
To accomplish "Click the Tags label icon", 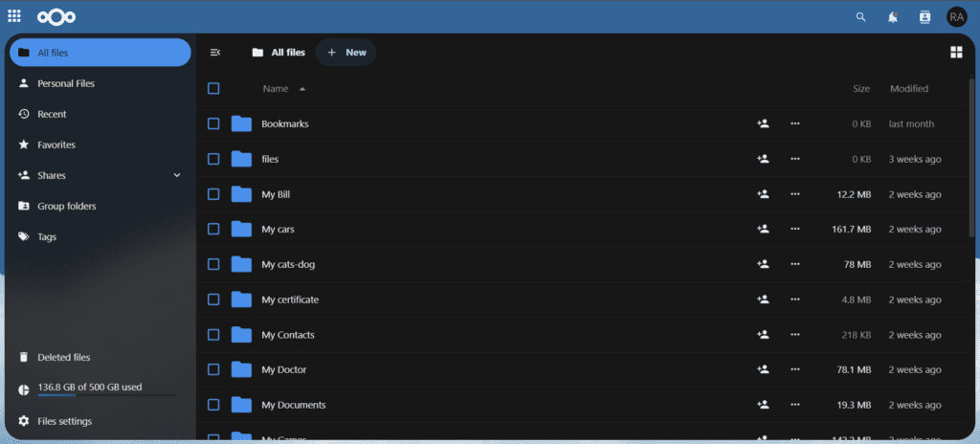I will 24,236.
